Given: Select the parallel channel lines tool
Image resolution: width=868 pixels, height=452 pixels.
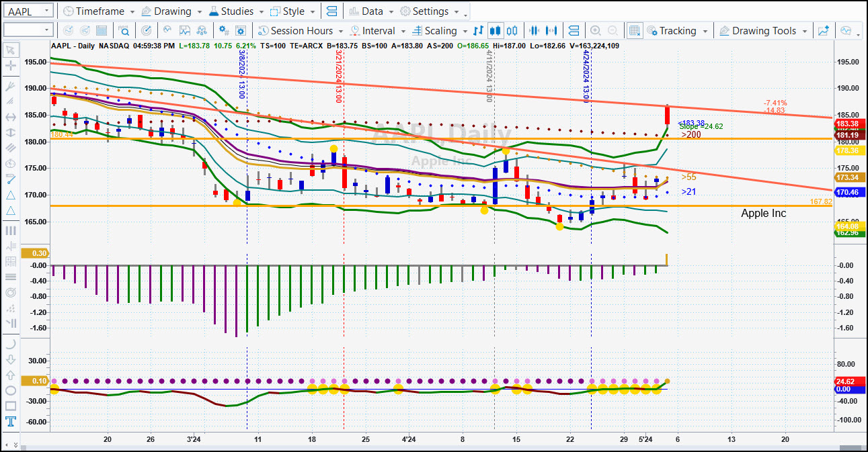Looking at the screenshot, I should click(x=11, y=148).
